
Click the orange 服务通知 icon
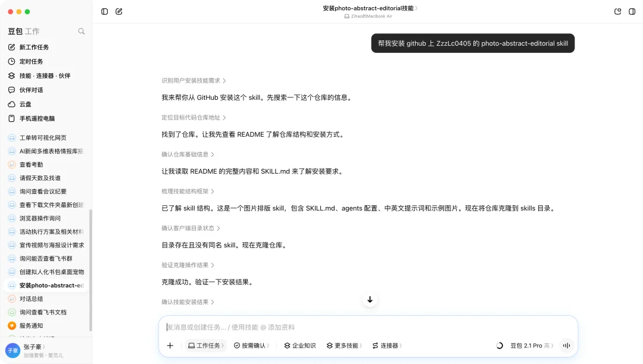coord(12,325)
